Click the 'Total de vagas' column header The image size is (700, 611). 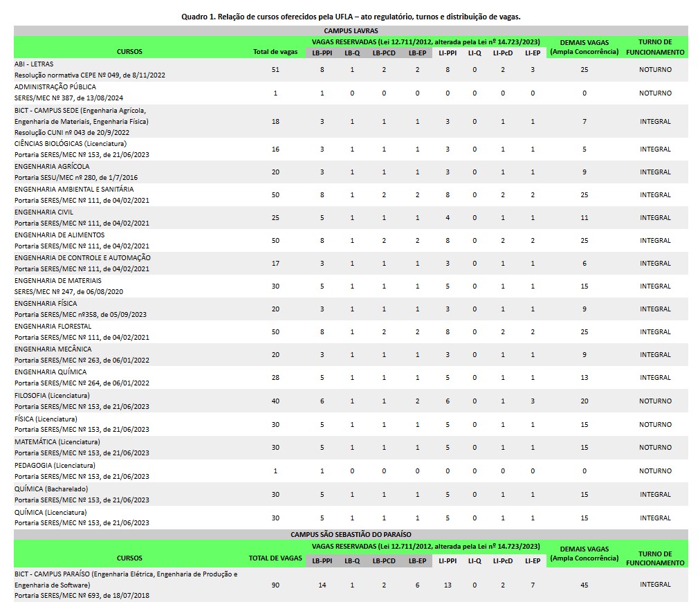tap(275, 52)
